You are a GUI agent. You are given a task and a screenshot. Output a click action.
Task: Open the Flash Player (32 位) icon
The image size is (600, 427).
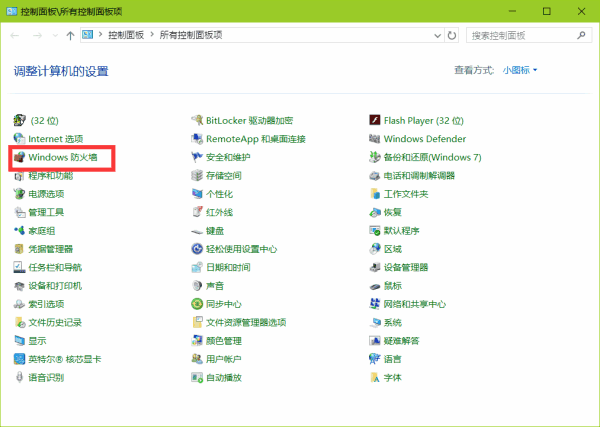click(x=375, y=120)
